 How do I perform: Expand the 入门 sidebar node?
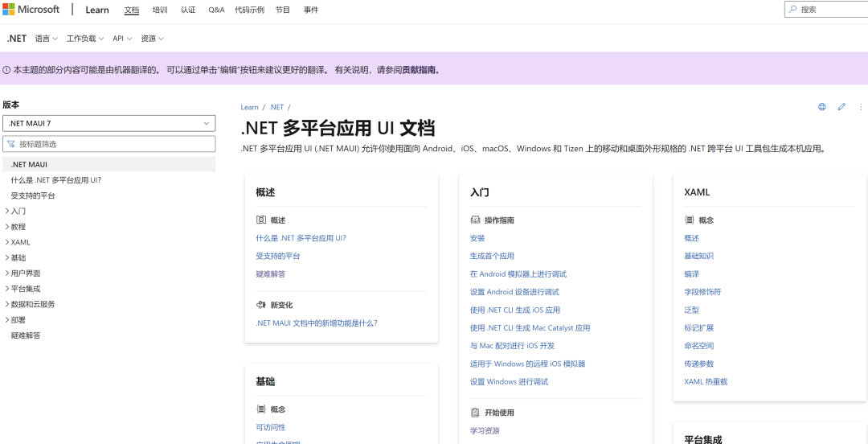(x=15, y=212)
